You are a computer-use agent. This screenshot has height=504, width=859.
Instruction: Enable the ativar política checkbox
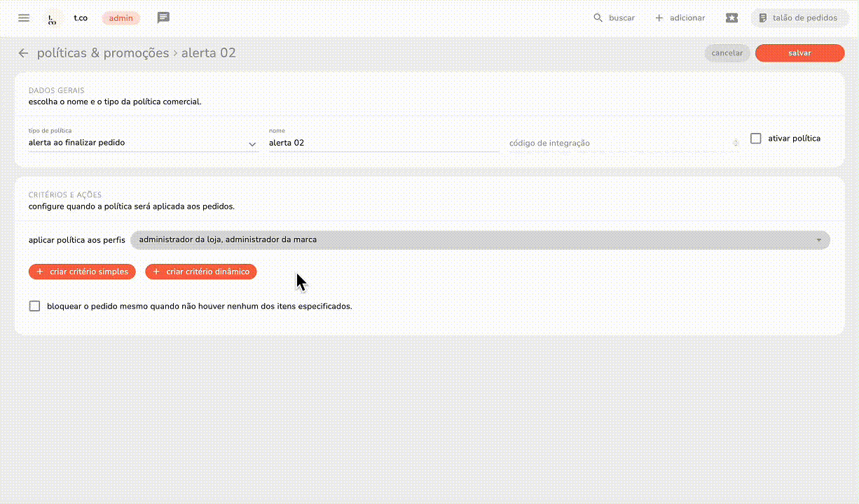pos(755,139)
